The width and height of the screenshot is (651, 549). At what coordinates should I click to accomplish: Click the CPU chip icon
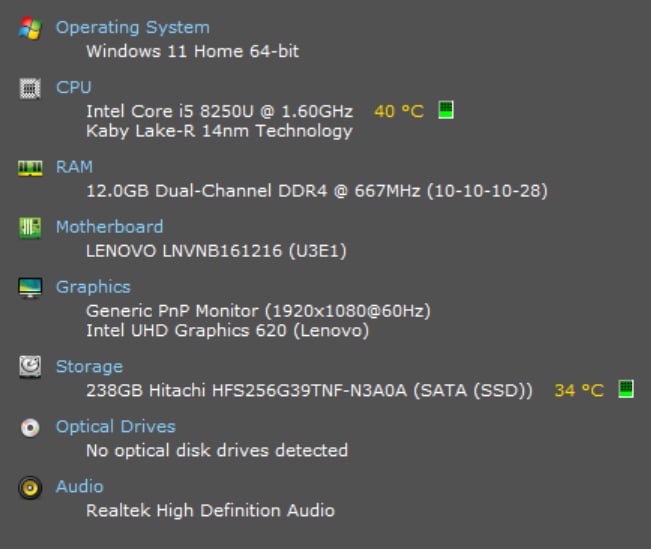(30, 88)
